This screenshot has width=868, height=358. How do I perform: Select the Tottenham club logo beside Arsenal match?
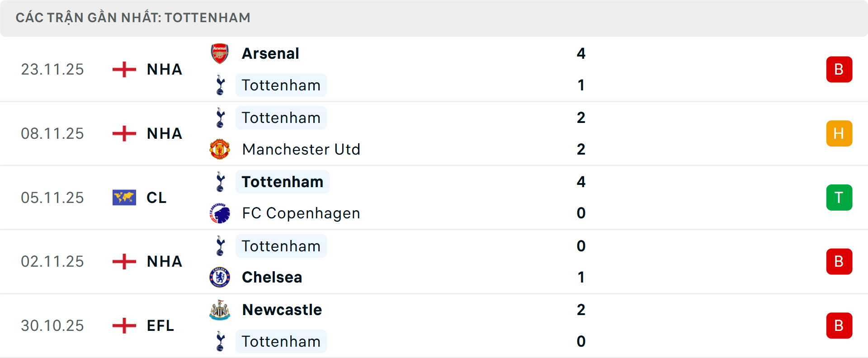point(220,85)
